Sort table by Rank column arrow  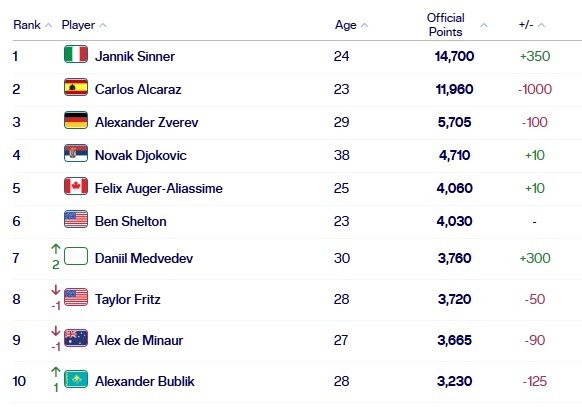[x=48, y=25]
